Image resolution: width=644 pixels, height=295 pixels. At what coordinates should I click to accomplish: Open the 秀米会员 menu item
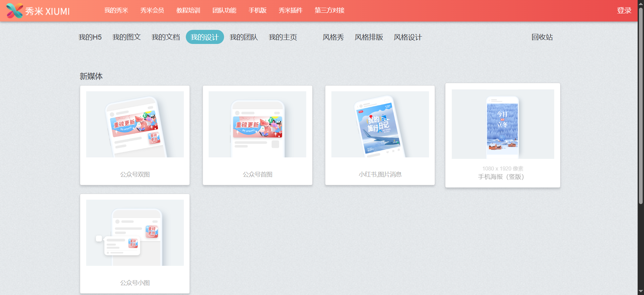tap(152, 10)
